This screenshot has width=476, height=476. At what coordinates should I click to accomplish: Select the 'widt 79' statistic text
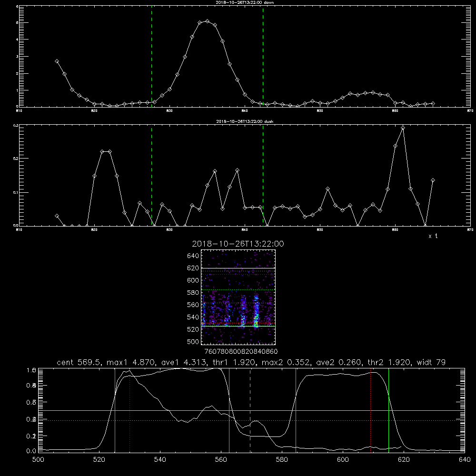pyautogui.click(x=431, y=362)
